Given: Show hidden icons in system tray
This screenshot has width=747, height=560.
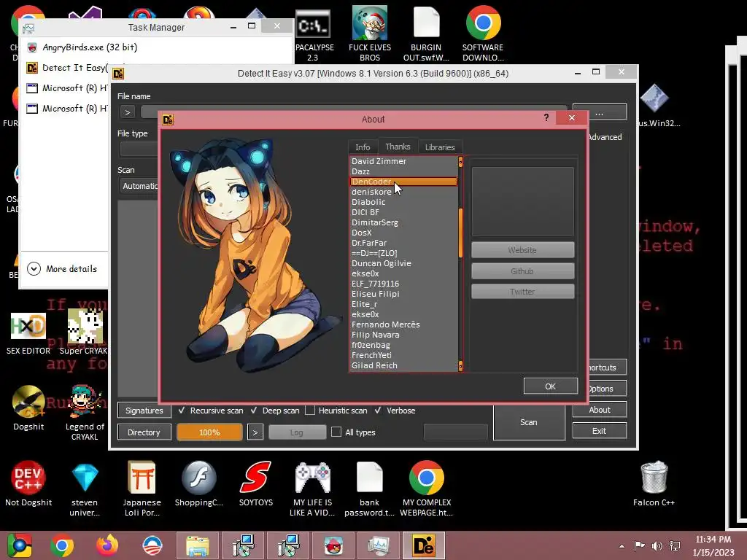Looking at the screenshot, I should (x=622, y=546).
